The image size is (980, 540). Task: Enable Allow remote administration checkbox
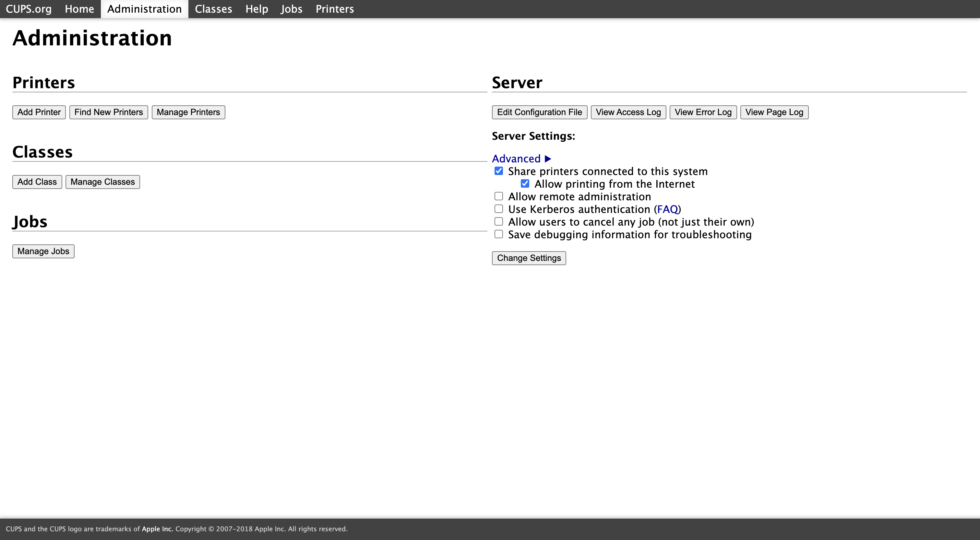tap(498, 196)
